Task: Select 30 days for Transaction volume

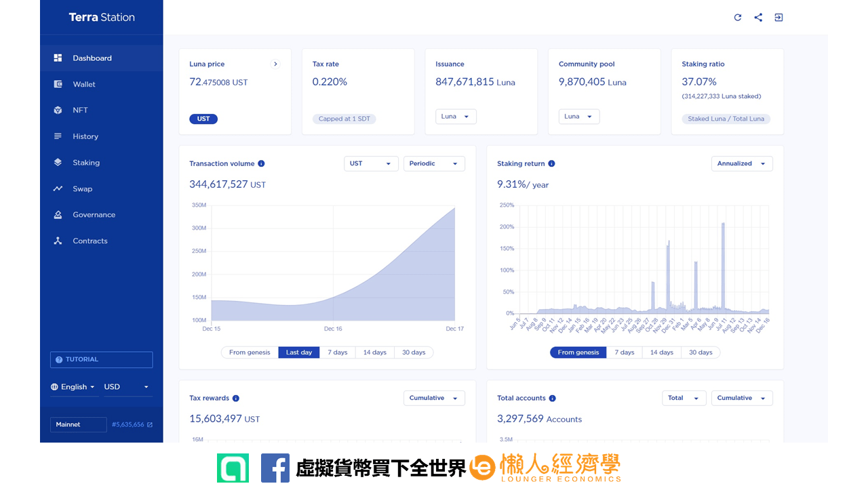Action: pyautogui.click(x=414, y=352)
